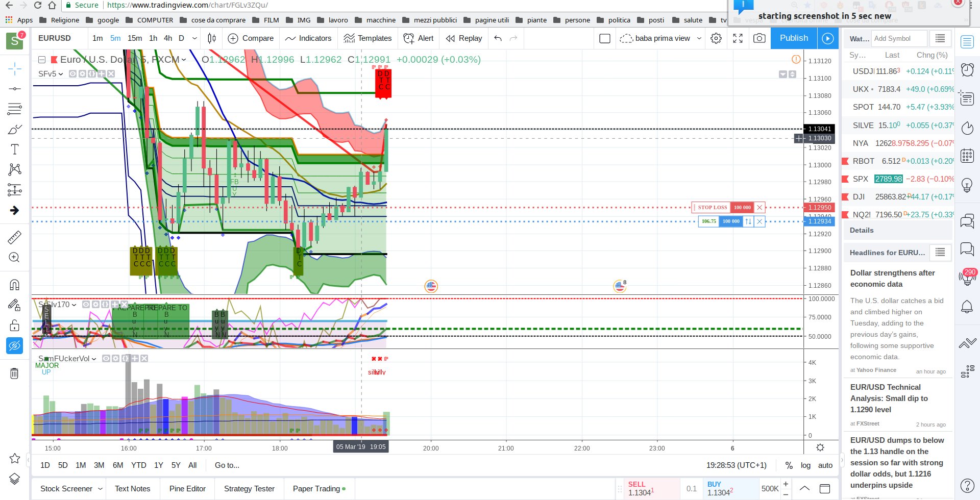Select the arrow icon tool
Screen dimensions: 980x500
coord(15,210)
